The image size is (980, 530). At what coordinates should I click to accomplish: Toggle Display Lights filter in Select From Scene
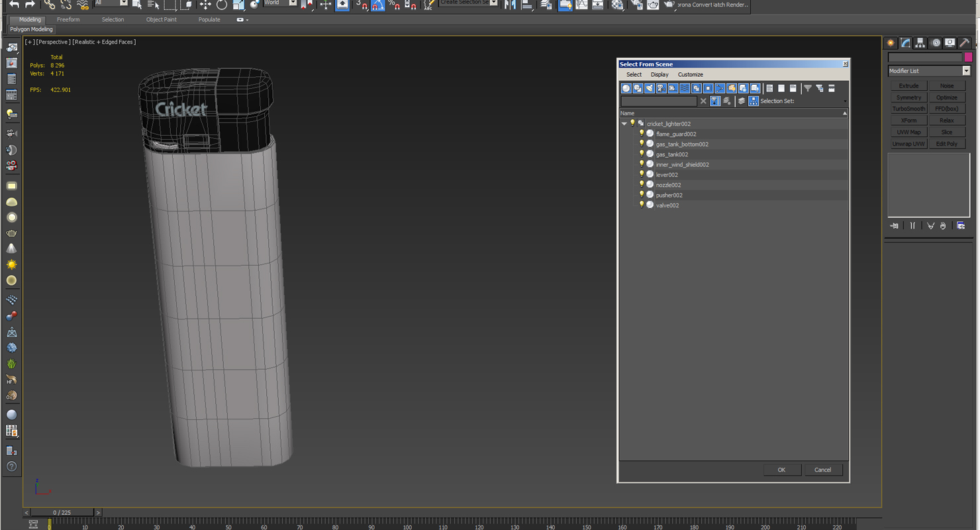pyautogui.click(x=650, y=88)
